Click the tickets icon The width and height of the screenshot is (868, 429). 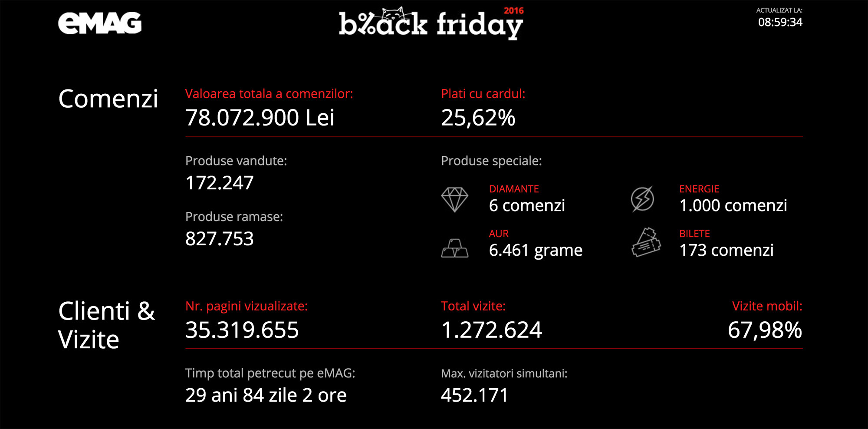click(646, 242)
